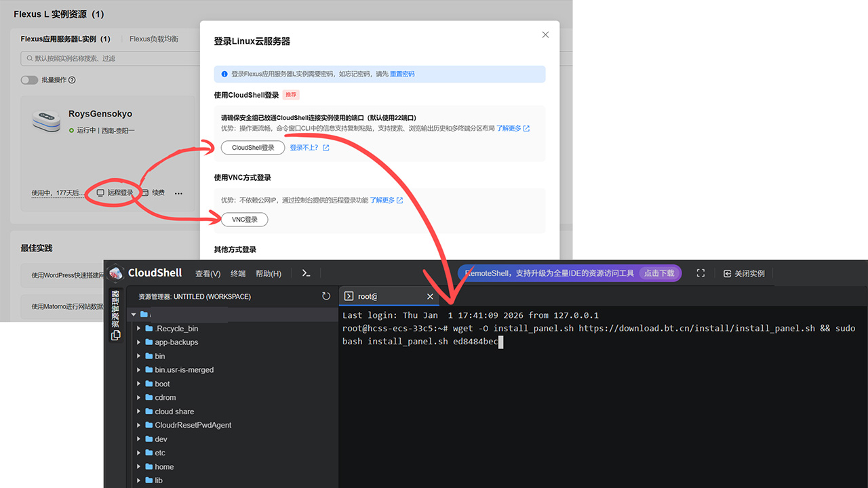This screenshot has height=488, width=868.
Task: Click the search magnifier icon in instance filter
Action: 29,58
